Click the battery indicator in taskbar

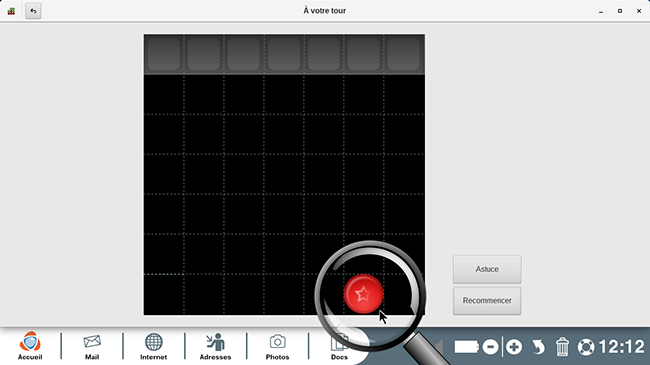click(x=466, y=347)
